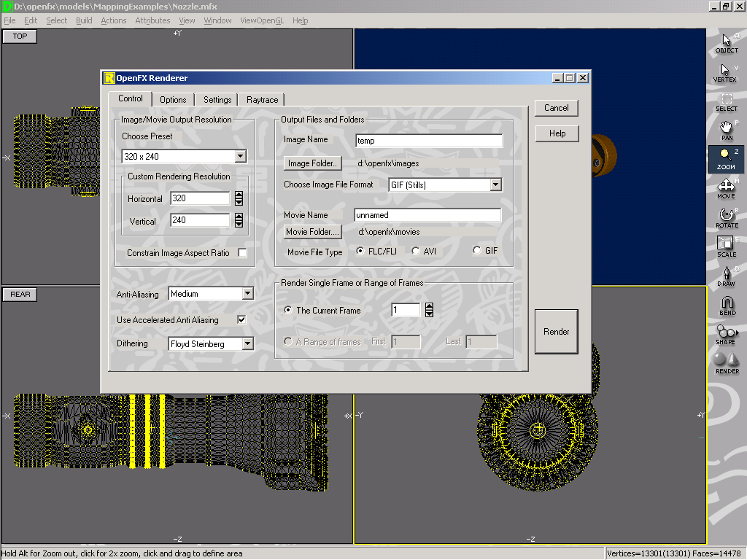Select FLC/FLI movie file type

[360, 251]
